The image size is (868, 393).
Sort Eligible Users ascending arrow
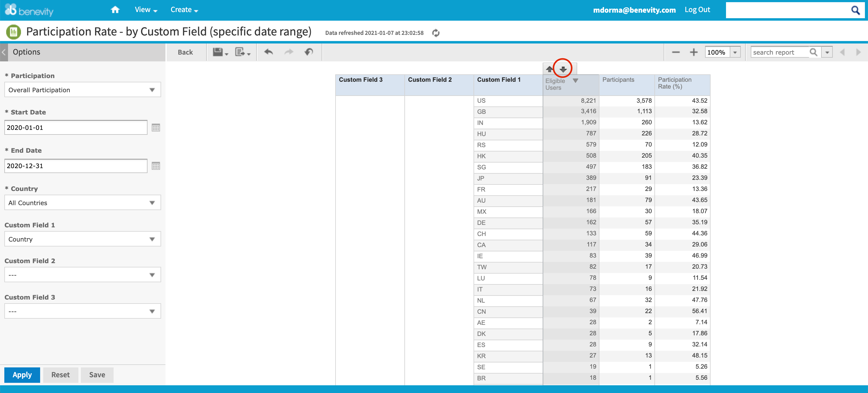pyautogui.click(x=549, y=69)
